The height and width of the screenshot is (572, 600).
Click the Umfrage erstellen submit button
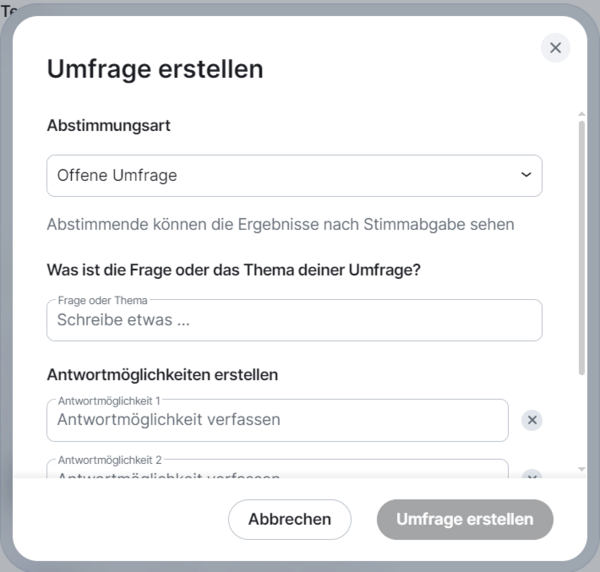coord(465,519)
